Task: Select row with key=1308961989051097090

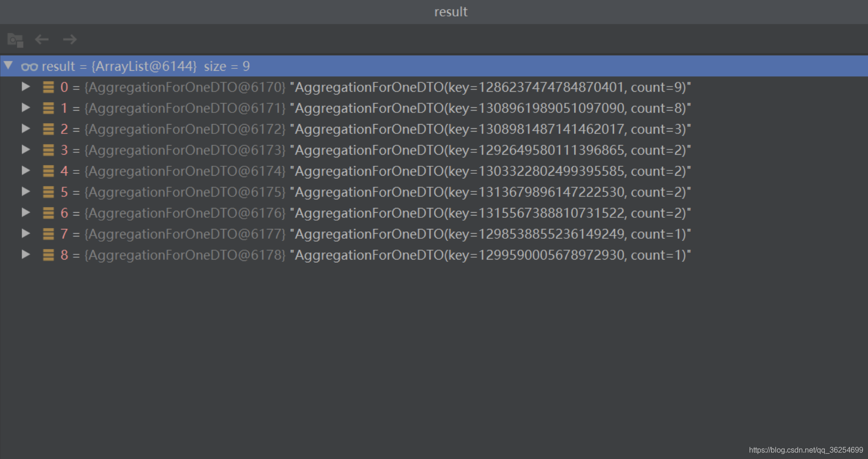Action: pos(434,108)
